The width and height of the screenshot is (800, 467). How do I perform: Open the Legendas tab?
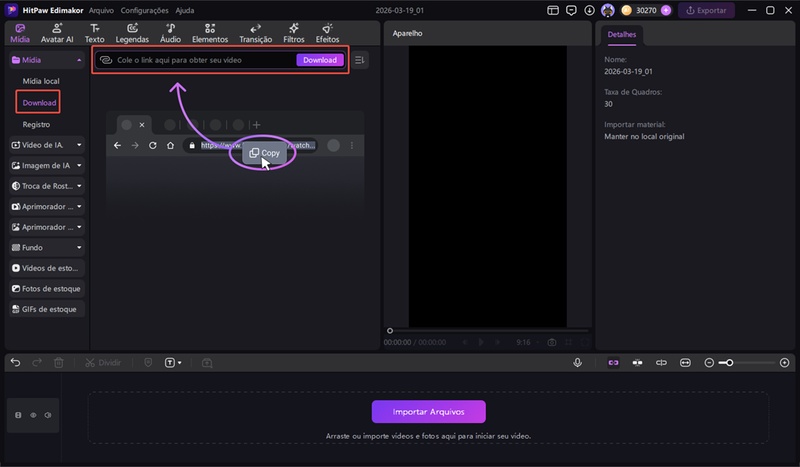[x=132, y=33]
